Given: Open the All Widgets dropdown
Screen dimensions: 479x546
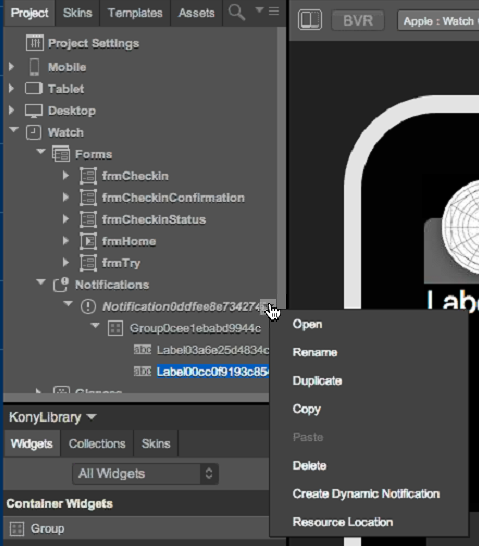Looking at the screenshot, I should click(146, 474).
